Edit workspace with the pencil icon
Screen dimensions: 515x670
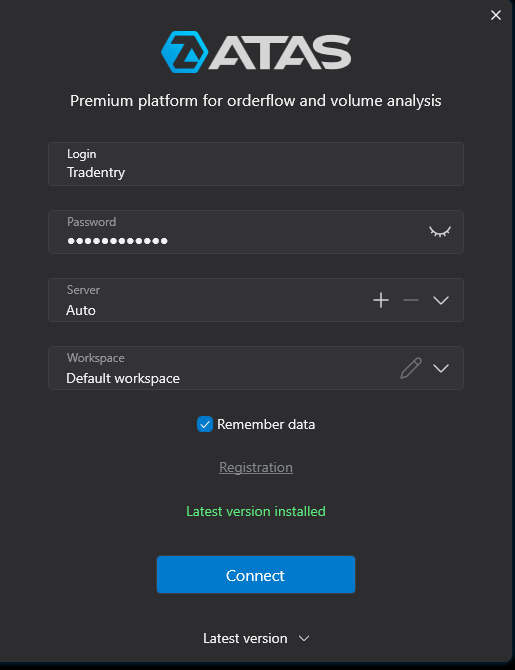click(x=411, y=368)
